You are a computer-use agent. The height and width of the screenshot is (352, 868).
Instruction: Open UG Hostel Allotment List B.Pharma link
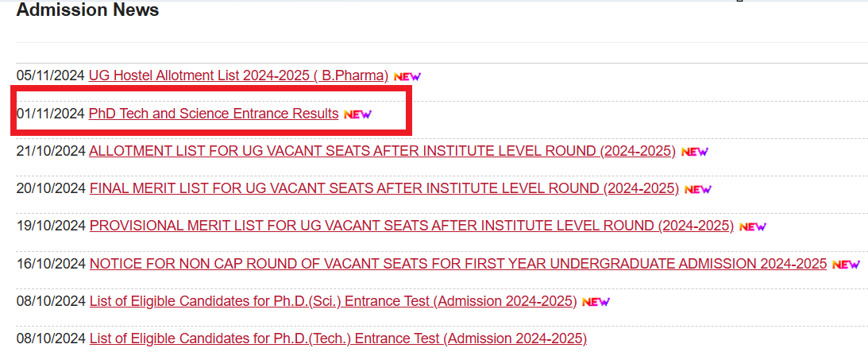[x=238, y=75]
